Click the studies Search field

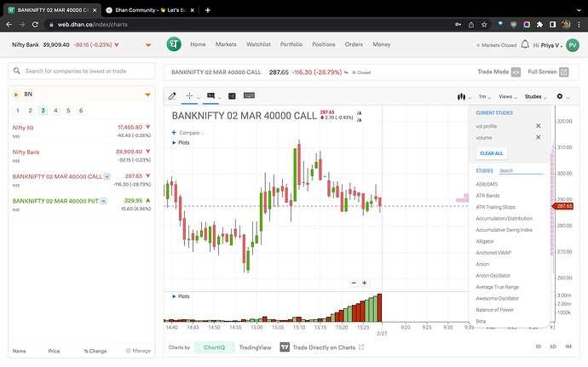pyautogui.click(x=521, y=171)
